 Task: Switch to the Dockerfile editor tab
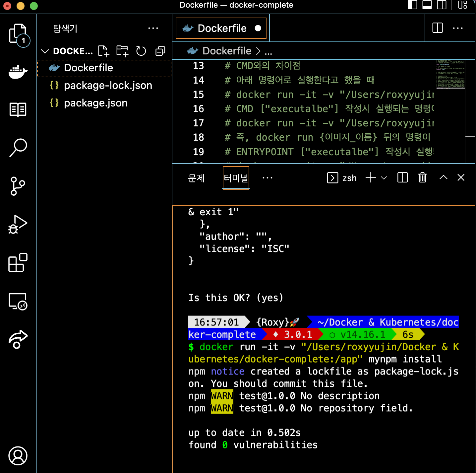pyautogui.click(x=221, y=28)
